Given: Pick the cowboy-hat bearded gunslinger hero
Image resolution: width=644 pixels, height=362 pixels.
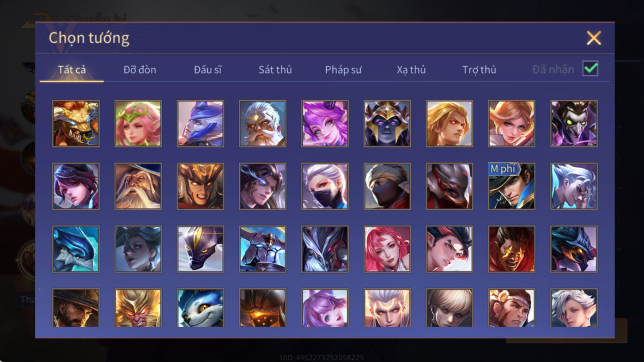Looking at the screenshot, I should (76, 308).
